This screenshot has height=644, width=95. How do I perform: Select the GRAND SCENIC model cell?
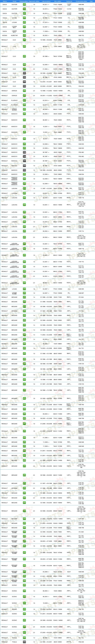[x=14, y=109]
